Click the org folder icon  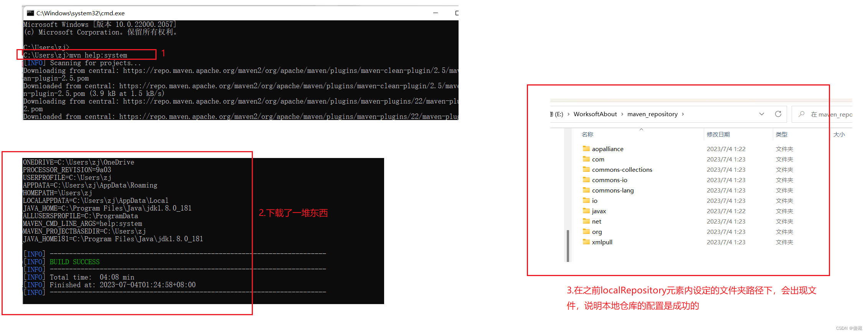click(x=586, y=231)
